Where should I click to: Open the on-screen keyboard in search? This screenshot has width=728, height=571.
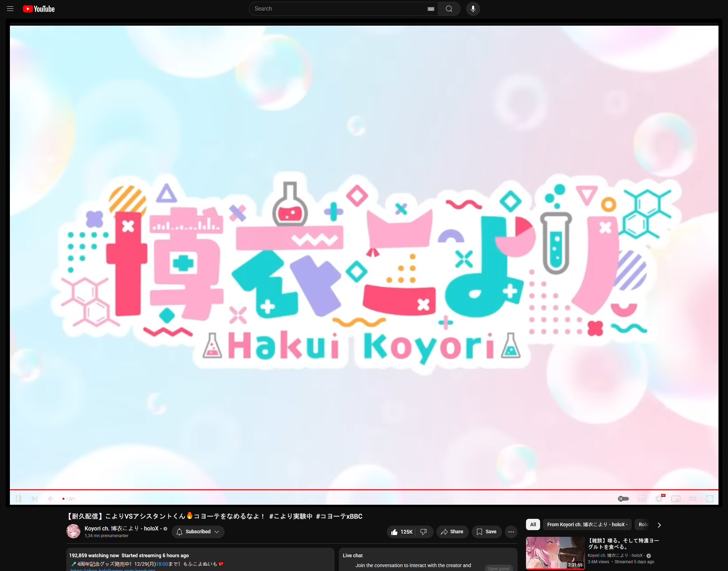(x=431, y=9)
